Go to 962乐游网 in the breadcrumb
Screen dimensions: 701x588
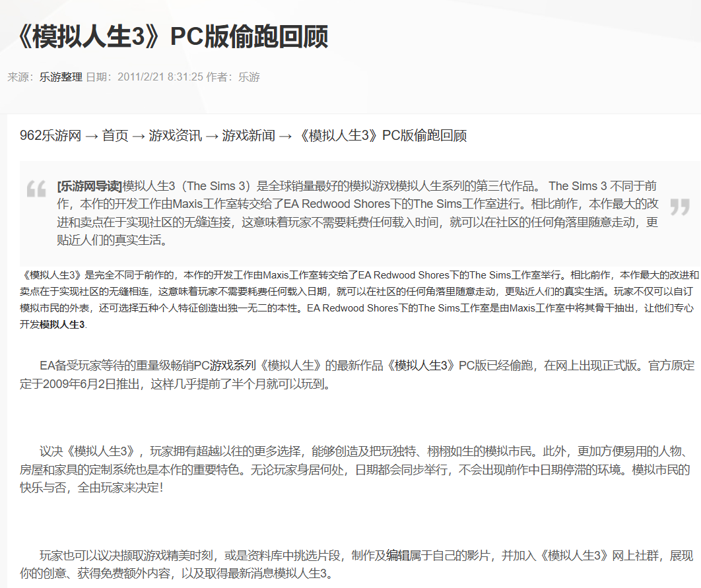point(51,135)
